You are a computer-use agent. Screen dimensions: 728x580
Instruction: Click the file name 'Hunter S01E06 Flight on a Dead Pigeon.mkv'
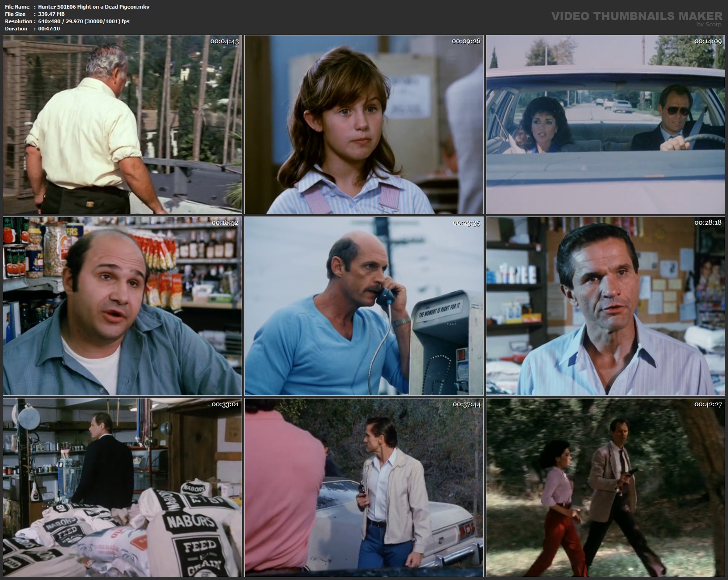[94, 7]
